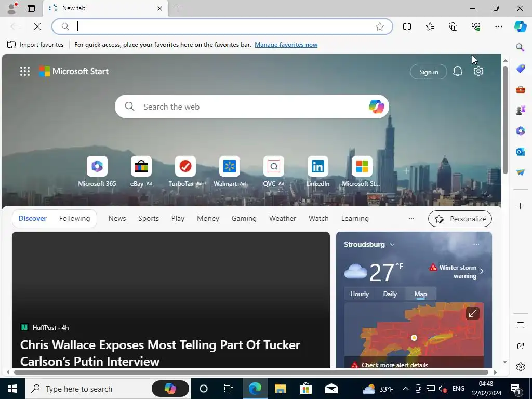Viewport: 532px width, 399px height.
Task: Click Manage favorites now link
Action: pos(286,45)
